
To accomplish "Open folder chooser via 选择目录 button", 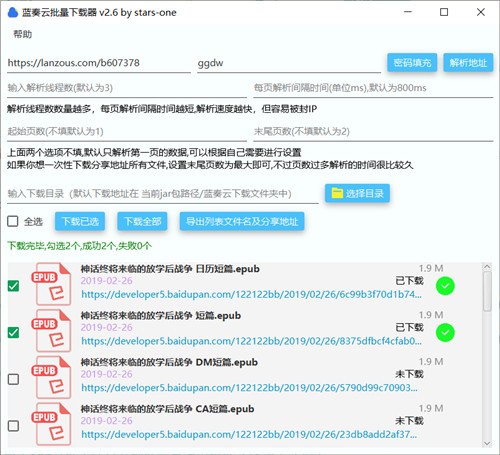I will [x=357, y=193].
